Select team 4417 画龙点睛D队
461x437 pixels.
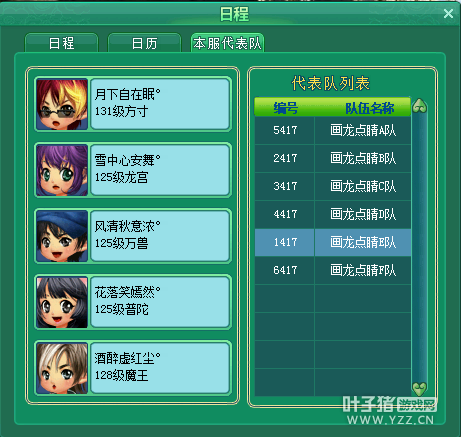coord(333,214)
